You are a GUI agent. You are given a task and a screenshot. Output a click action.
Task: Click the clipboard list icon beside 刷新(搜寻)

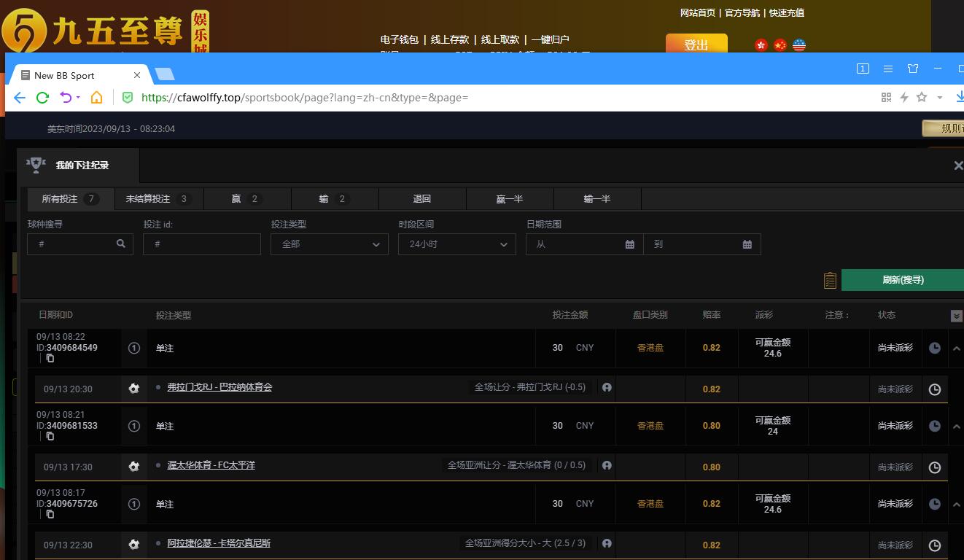click(830, 280)
